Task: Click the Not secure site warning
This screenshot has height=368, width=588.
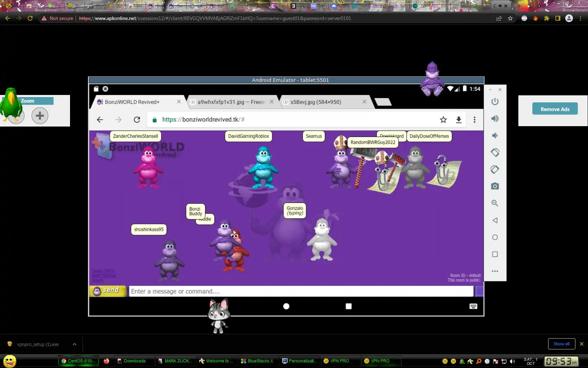Action: pyautogui.click(x=57, y=18)
